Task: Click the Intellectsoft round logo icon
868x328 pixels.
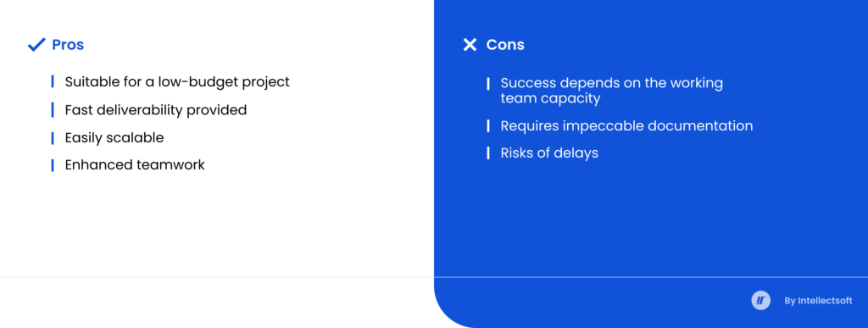Action: tap(760, 300)
